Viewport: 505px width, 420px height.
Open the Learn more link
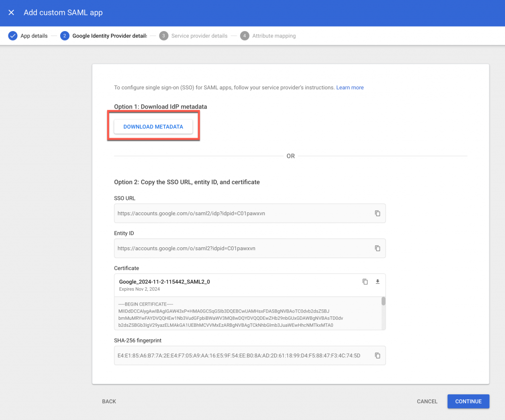point(350,87)
